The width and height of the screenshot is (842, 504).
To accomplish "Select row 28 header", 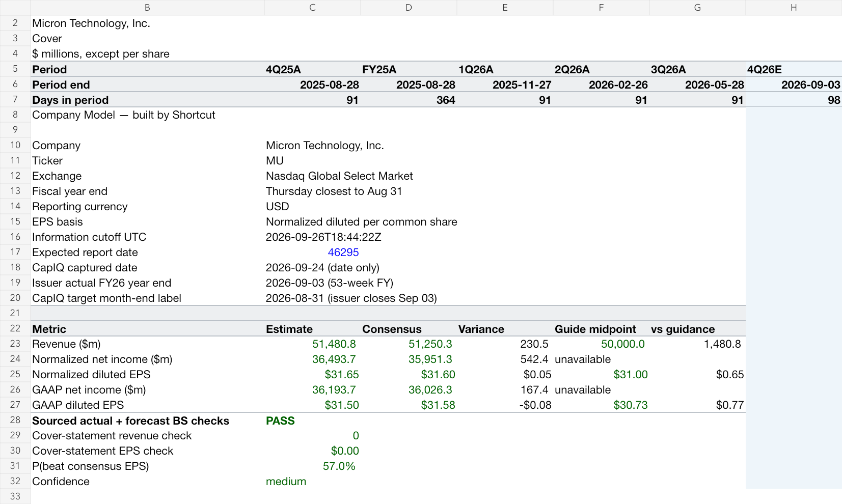I will pos(15,420).
